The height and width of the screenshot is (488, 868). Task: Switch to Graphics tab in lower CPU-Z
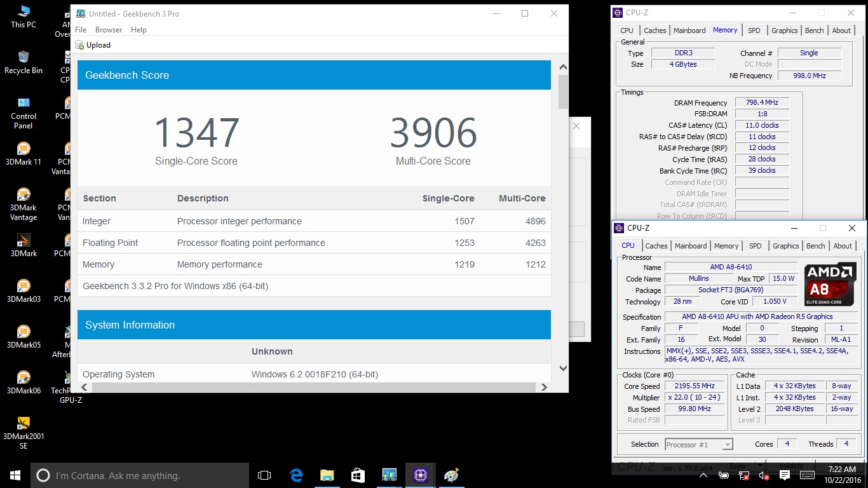pyautogui.click(x=785, y=246)
